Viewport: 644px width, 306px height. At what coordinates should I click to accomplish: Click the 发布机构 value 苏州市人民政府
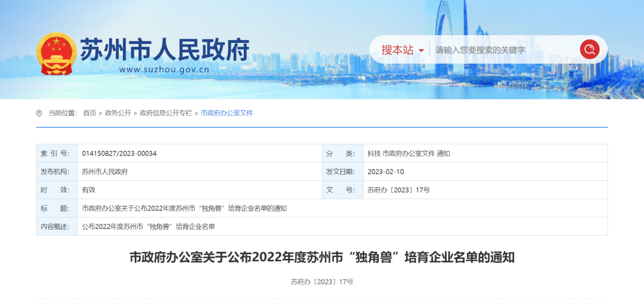tap(105, 172)
